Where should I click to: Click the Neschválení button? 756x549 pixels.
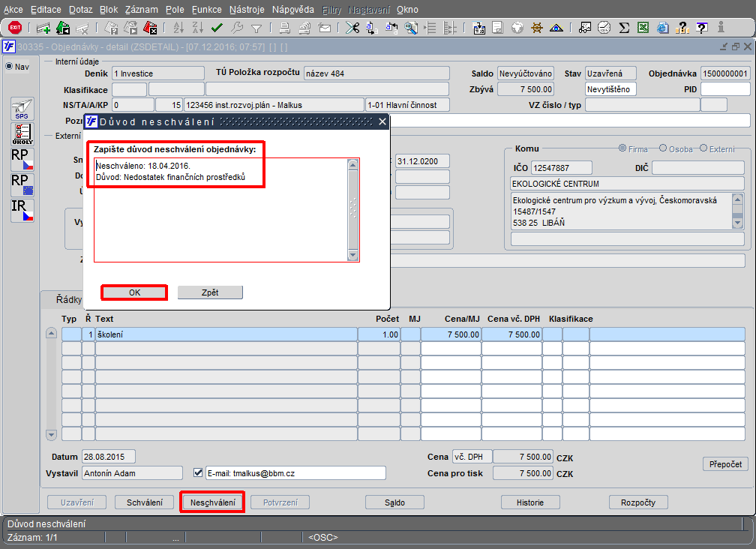[213, 502]
